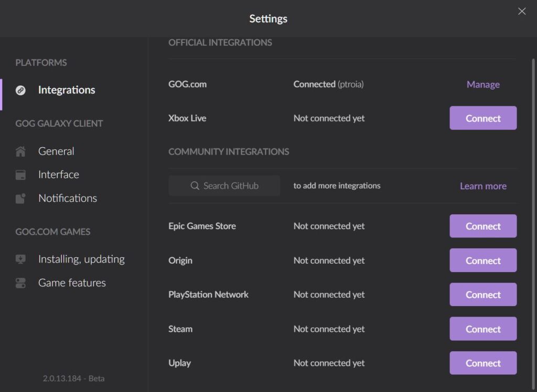537x392 pixels.
Task: Connect the Uplay integration
Action: pos(483,363)
